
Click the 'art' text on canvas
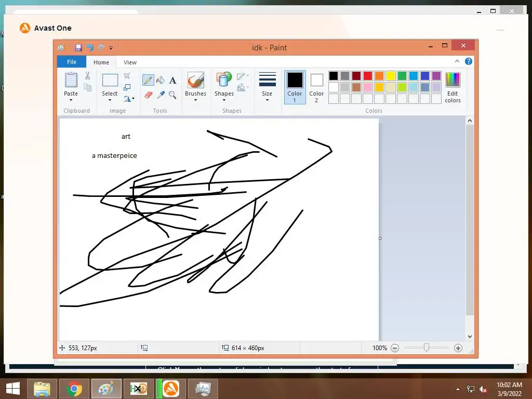coord(126,137)
